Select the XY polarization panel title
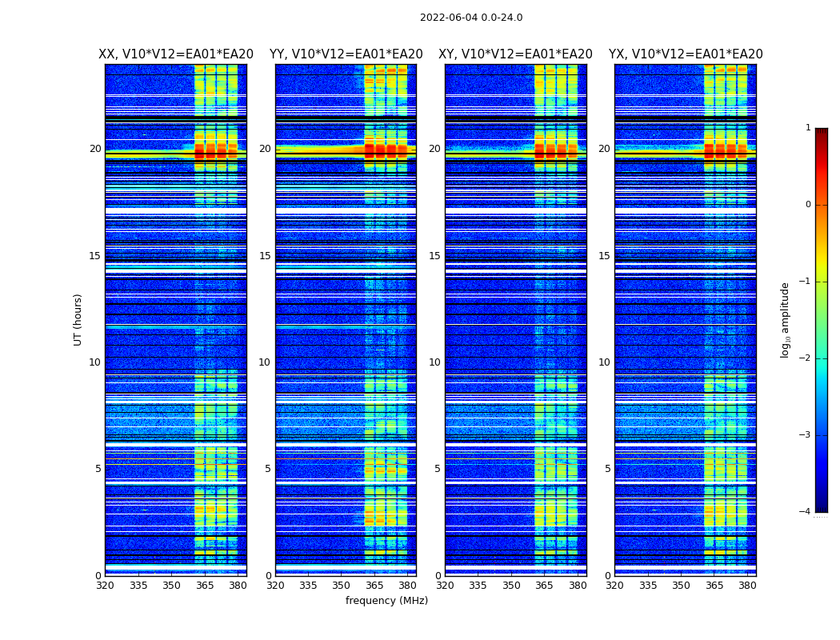Viewport: 840px width, 640px height. [x=515, y=54]
